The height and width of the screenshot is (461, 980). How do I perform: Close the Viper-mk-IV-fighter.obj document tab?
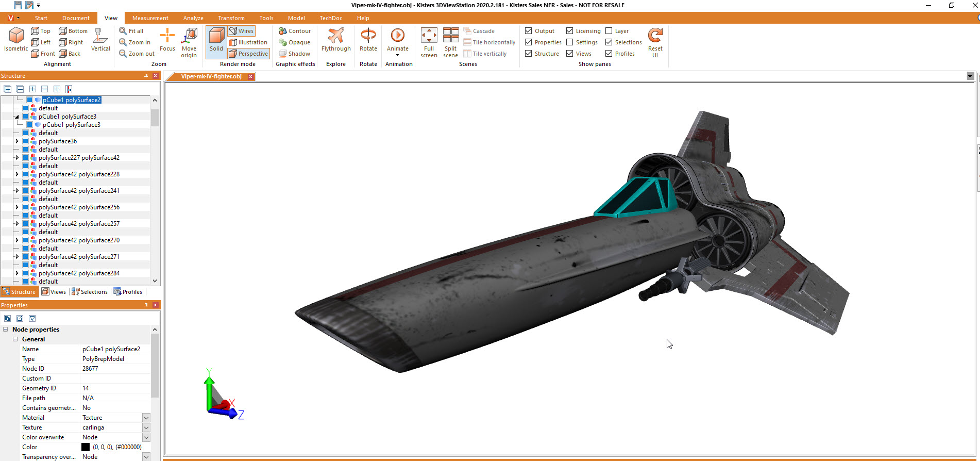click(251, 76)
